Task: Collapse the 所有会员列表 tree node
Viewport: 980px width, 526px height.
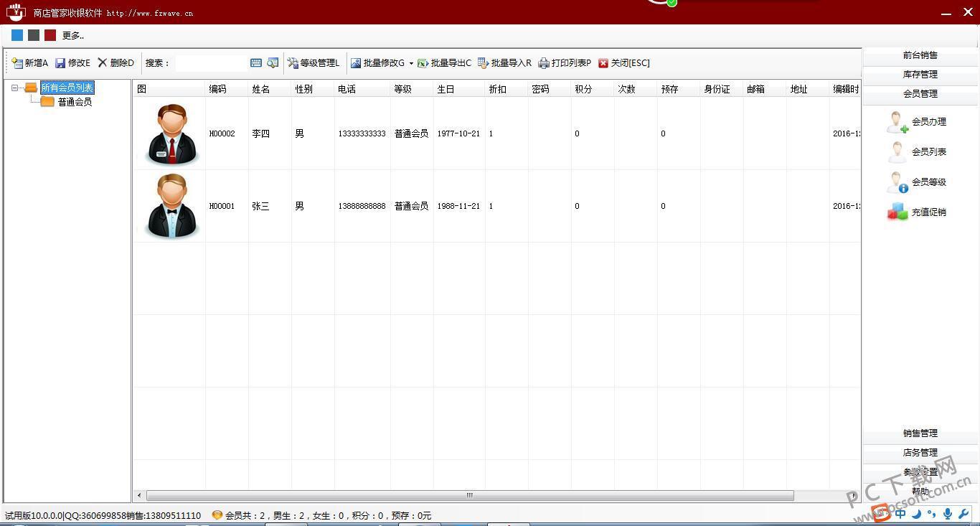Action: pos(15,88)
